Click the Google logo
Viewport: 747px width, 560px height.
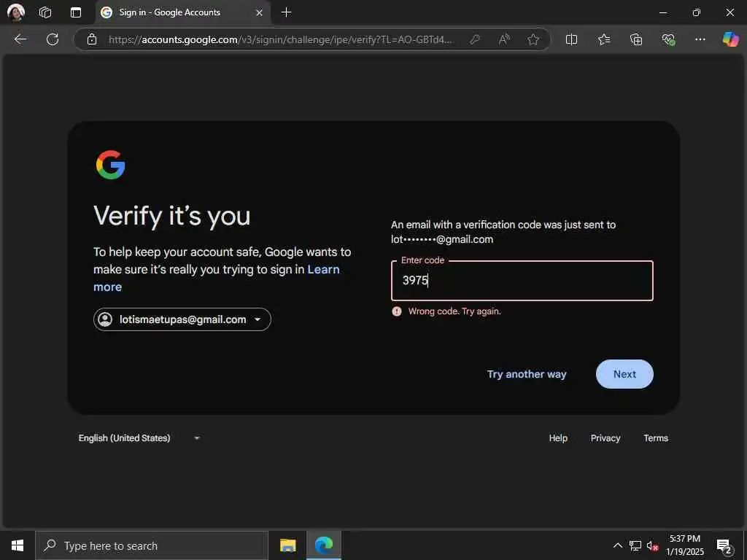pyautogui.click(x=111, y=165)
